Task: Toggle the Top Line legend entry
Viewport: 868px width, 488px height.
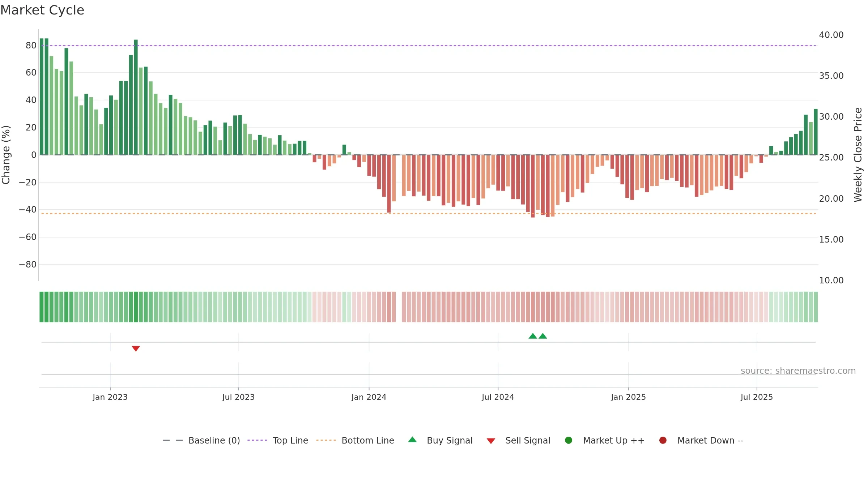Action: click(x=278, y=440)
